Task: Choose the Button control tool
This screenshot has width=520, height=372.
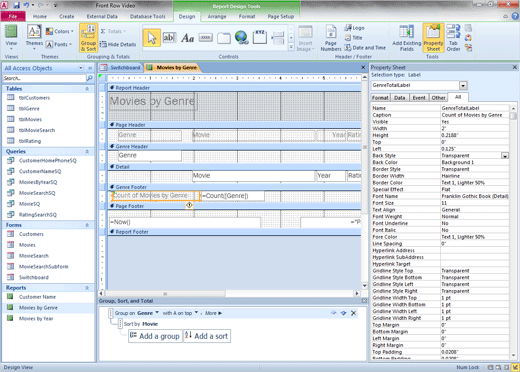Action: coord(205,38)
